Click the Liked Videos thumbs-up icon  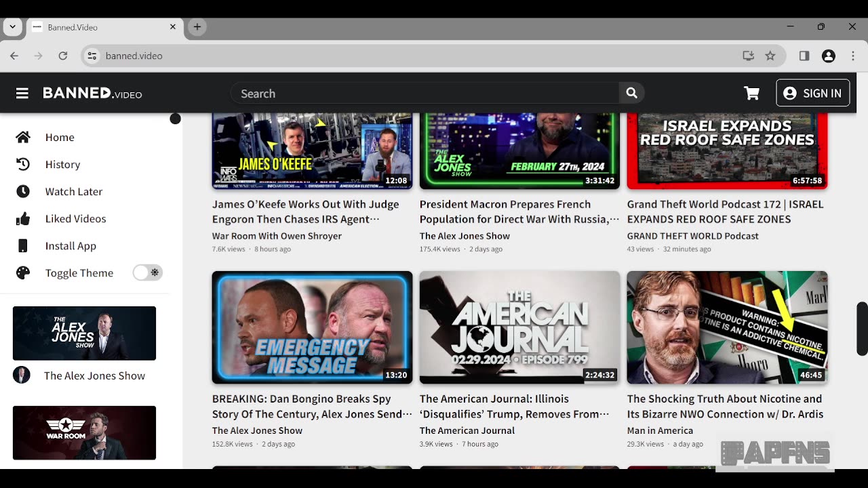click(x=23, y=218)
